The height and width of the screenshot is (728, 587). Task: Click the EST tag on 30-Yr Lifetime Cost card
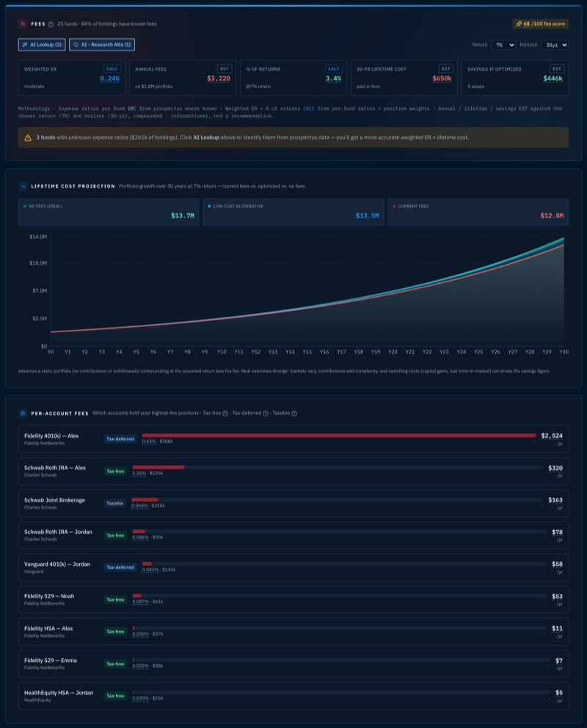click(446, 69)
